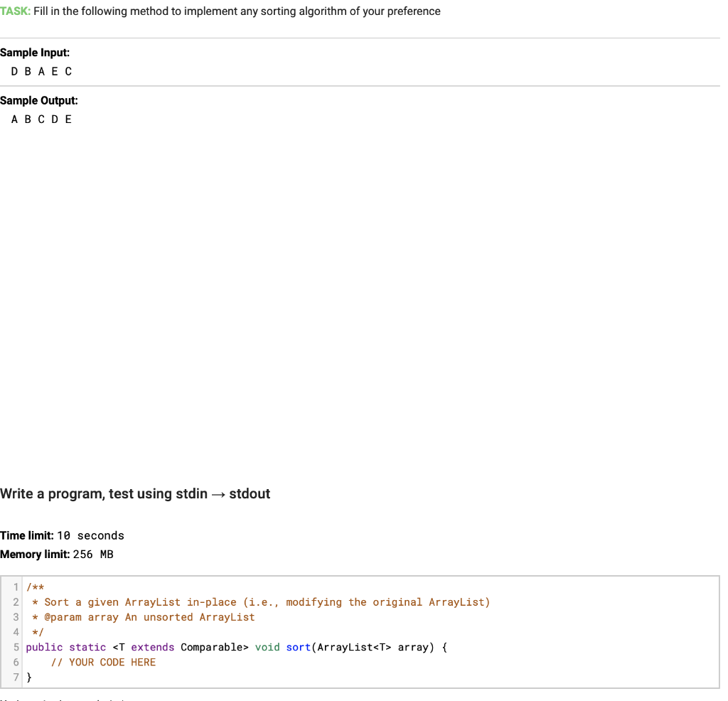Click the Time limit: label

[x=27, y=535]
